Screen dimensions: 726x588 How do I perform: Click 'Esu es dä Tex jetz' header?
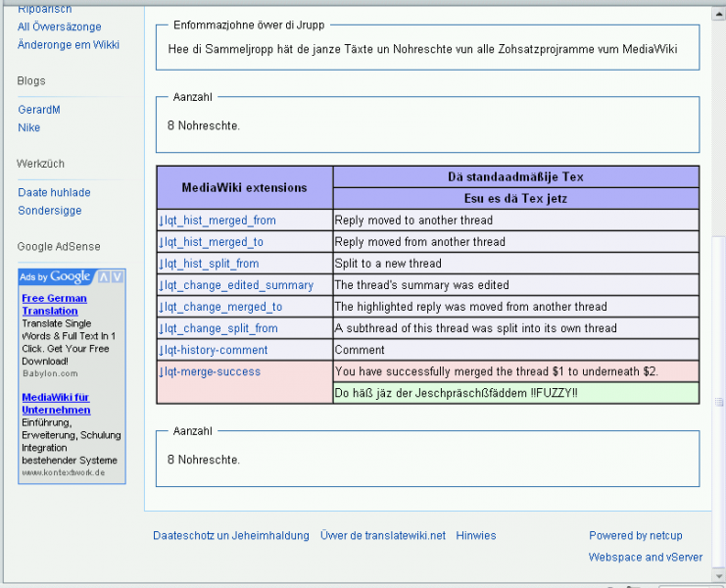coord(515,199)
